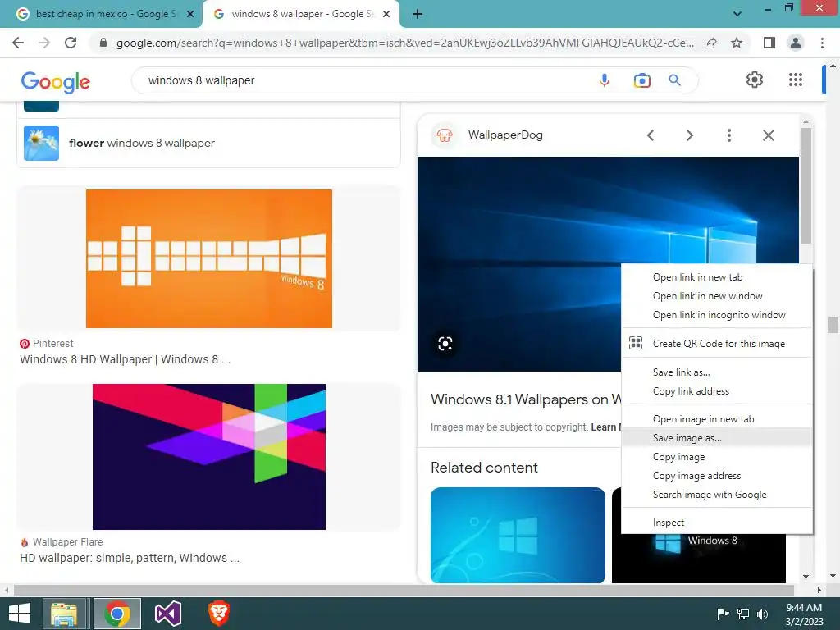The image size is (840, 630).
Task: Show the next image in preview panel
Action: coord(689,135)
